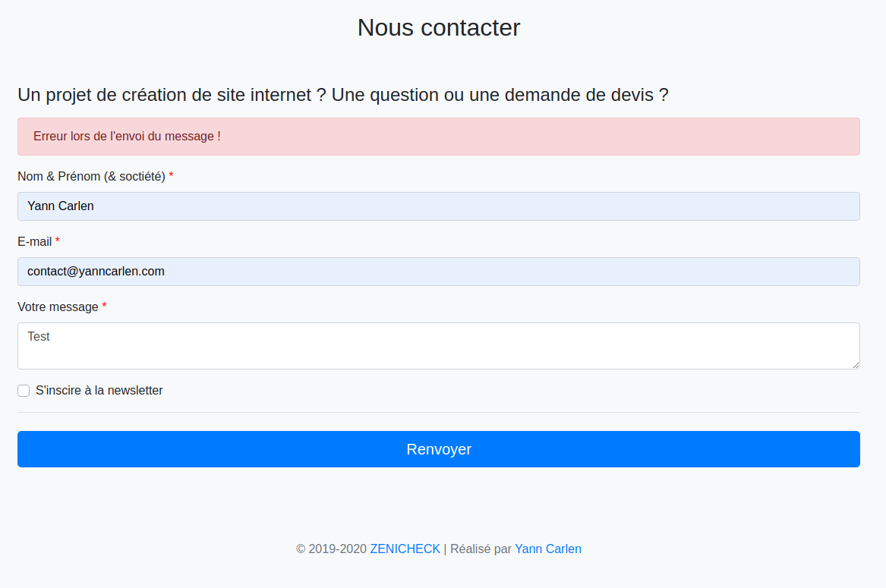This screenshot has width=886, height=588.
Task: Click the "Nous contacter" page heading
Action: (x=439, y=27)
